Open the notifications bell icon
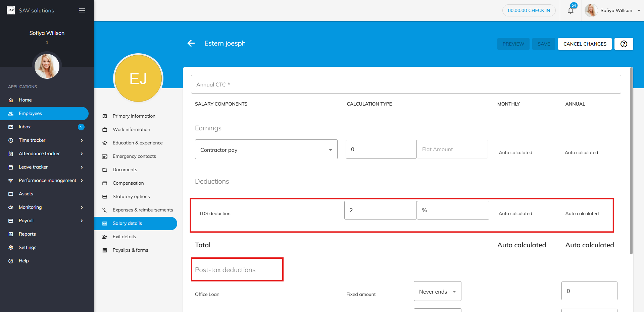The height and width of the screenshot is (312, 644). coord(571,10)
